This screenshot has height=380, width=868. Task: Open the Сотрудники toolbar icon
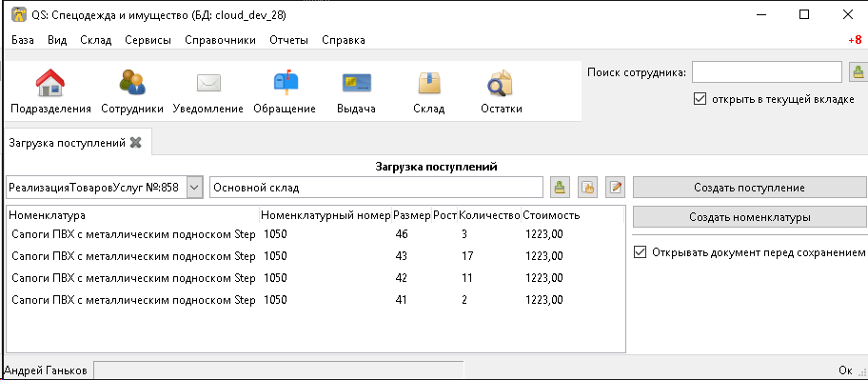[x=132, y=83]
